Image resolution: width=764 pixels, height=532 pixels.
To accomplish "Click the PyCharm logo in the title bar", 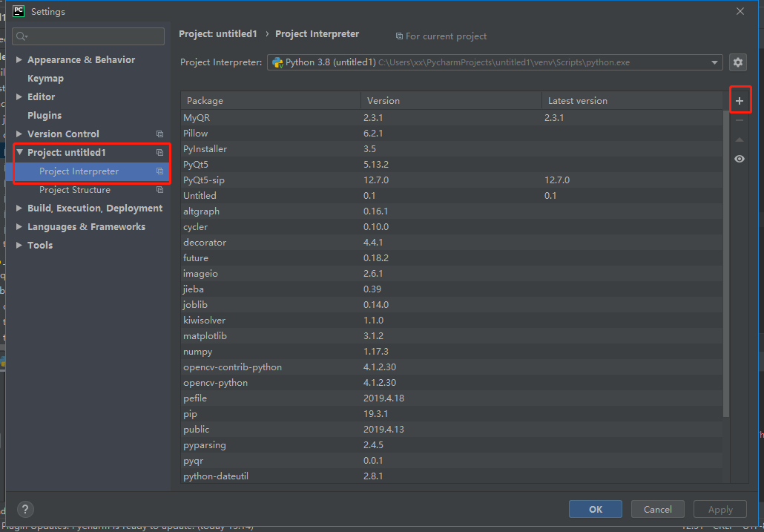I will [19, 11].
